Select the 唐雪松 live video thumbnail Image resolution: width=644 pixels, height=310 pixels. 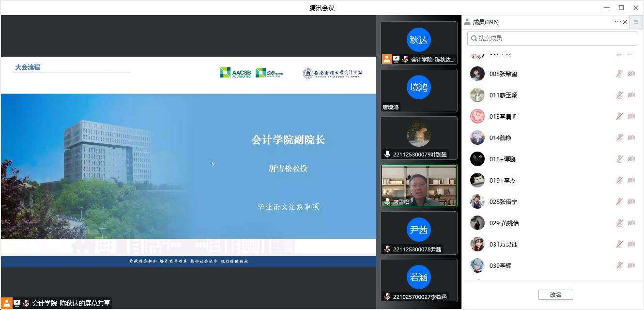[x=419, y=185]
